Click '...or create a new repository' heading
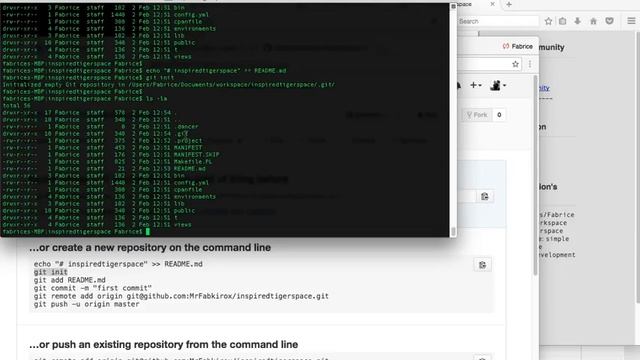640x360 pixels. (150, 247)
